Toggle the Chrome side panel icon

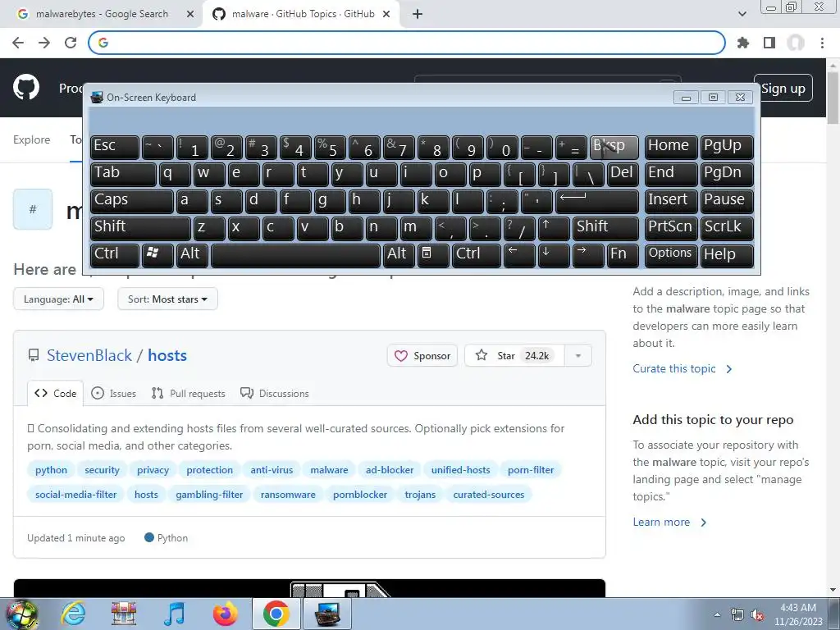769,43
